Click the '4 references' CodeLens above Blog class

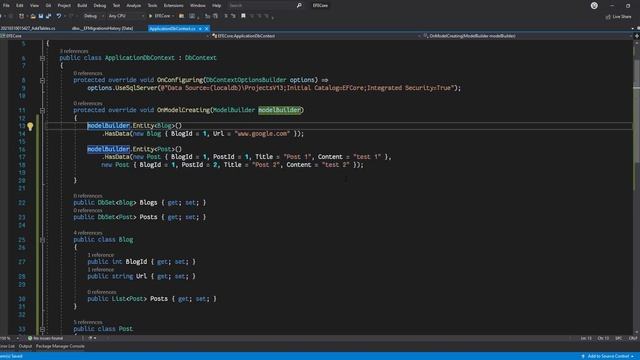click(88, 233)
